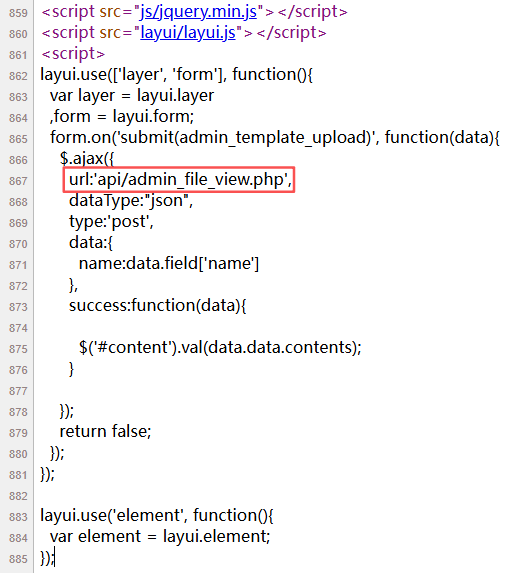The height and width of the screenshot is (573, 519).
Task: Click the name:data.field['name'] line
Action: [x=169, y=263]
